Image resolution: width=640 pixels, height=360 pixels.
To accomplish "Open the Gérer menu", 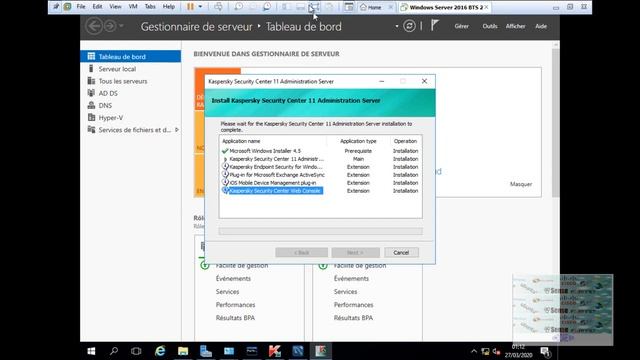I will 462,26.
